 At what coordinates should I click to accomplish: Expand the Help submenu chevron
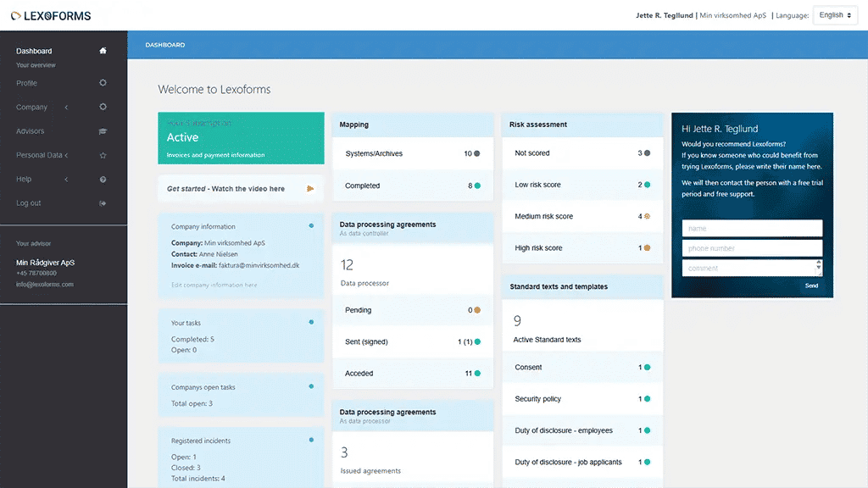(66, 180)
